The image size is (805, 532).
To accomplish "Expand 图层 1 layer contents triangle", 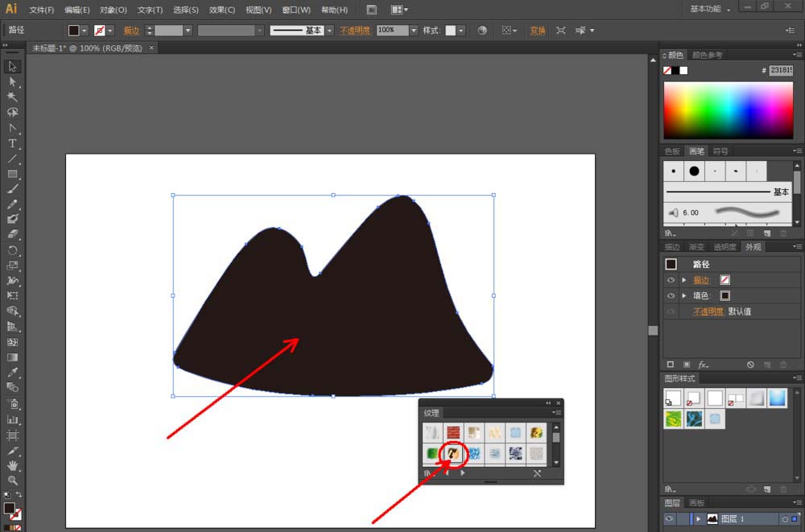I will [x=698, y=519].
